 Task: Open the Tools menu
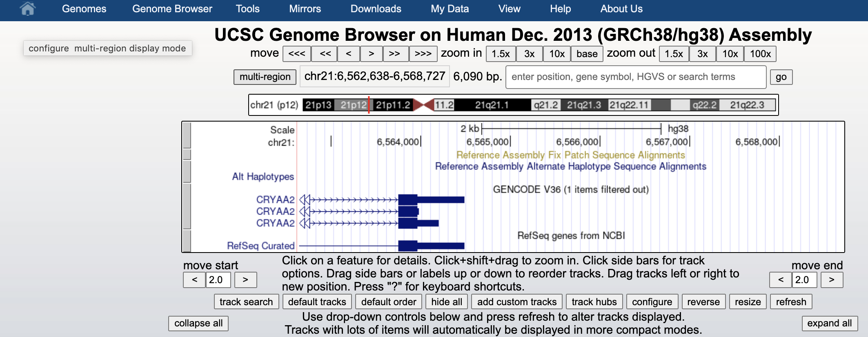tap(247, 9)
